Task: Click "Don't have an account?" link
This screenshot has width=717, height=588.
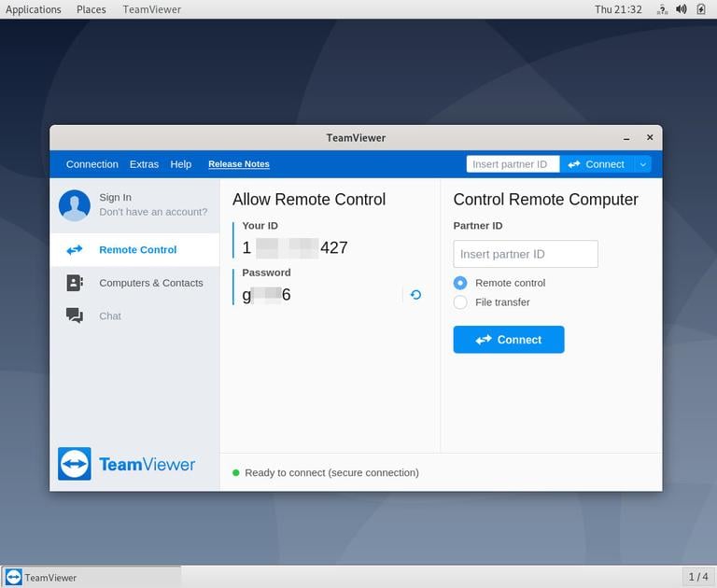Action: click(153, 212)
